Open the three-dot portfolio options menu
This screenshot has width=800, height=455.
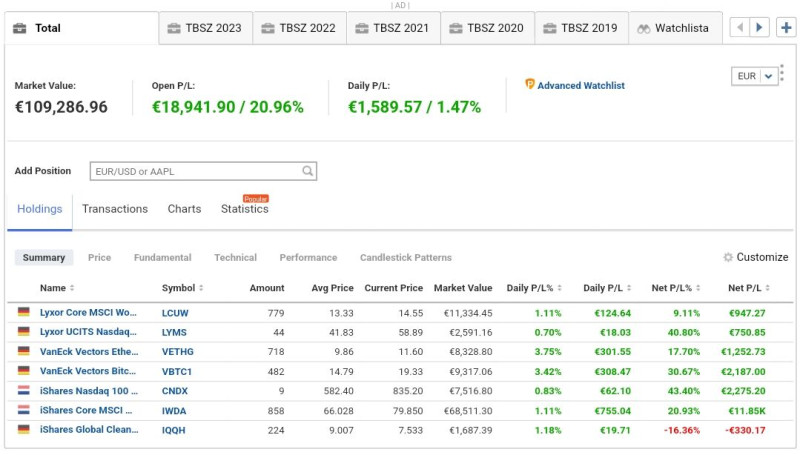coord(782,73)
